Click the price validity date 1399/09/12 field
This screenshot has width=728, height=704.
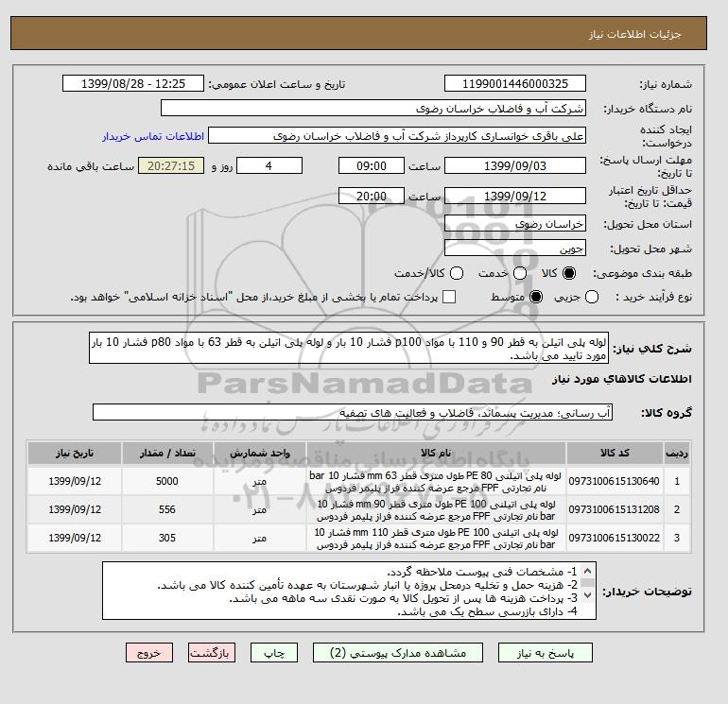(x=515, y=196)
